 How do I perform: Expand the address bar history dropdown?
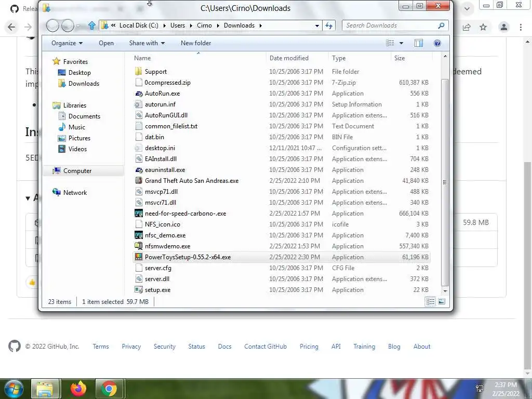[x=317, y=25]
